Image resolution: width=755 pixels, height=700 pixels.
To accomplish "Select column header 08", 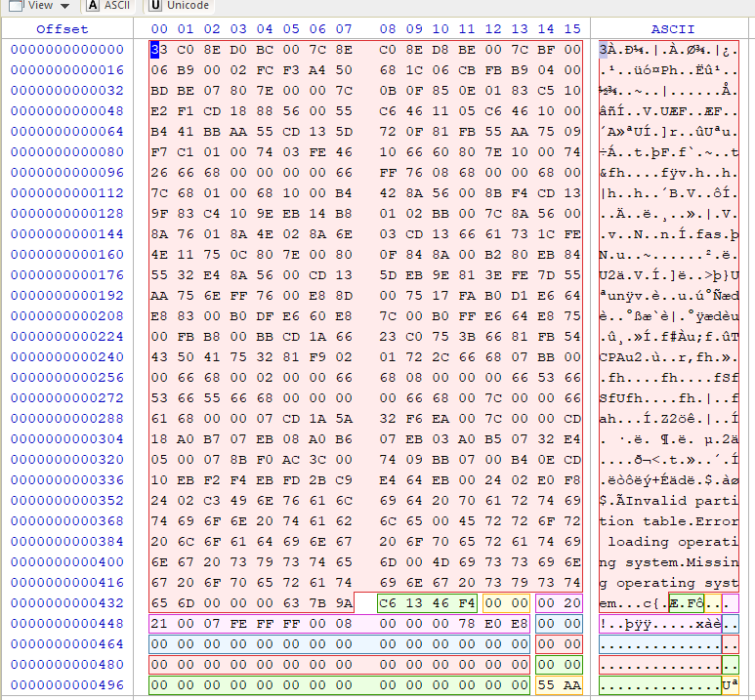I will pyautogui.click(x=388, y=29).
